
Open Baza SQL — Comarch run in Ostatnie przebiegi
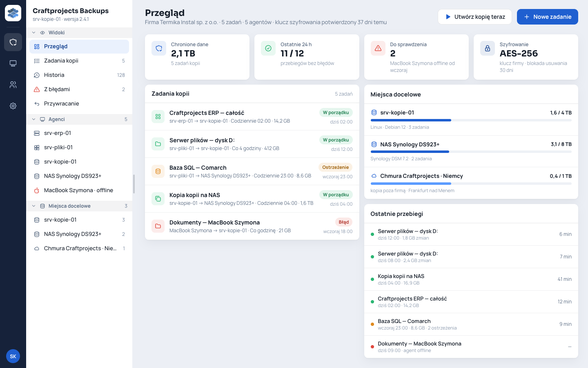coord(471,324)
